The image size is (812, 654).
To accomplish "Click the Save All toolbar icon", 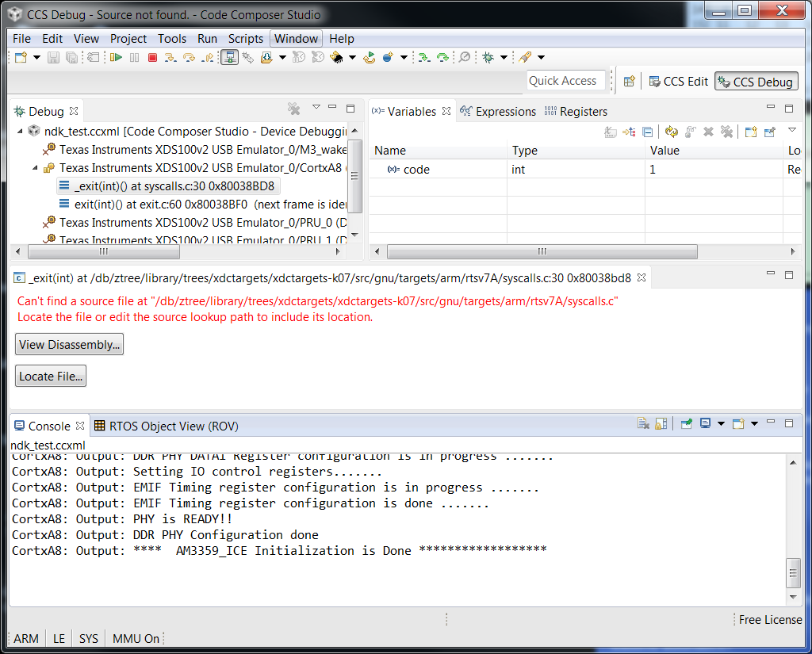I will 72,57.
